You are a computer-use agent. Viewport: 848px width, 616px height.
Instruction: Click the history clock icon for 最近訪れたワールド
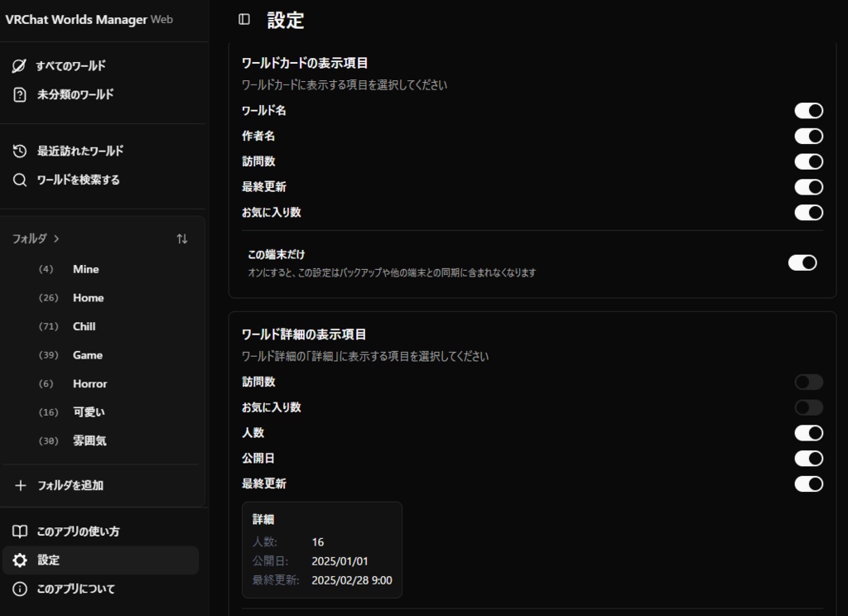tap(20, 151)
